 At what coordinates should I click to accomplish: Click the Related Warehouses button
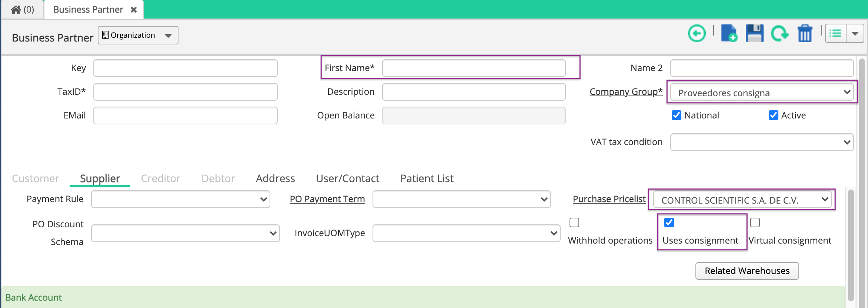coord(747,271)
